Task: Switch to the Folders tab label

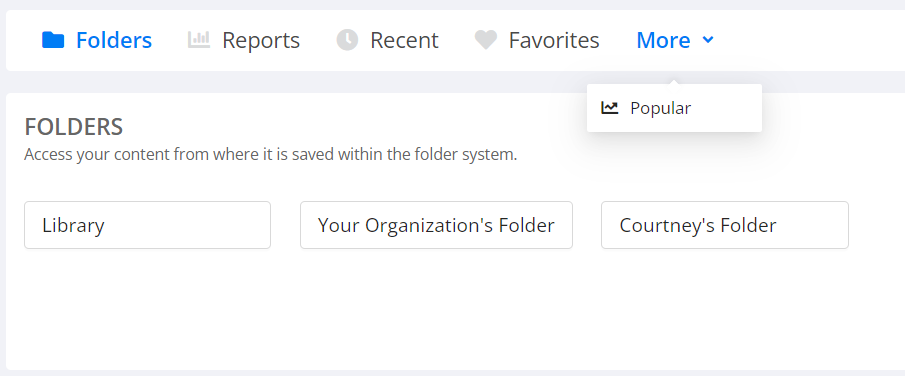Action: pyautogui.click(x=114, y=40)
